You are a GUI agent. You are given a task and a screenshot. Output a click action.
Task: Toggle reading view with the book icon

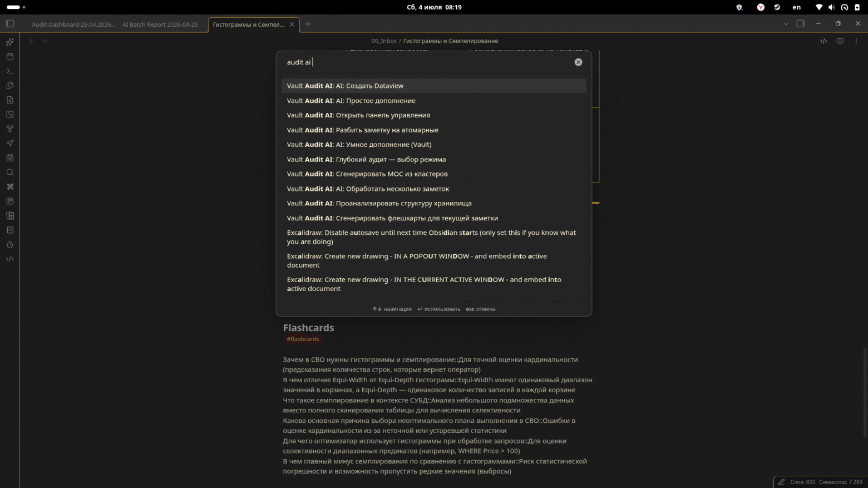click(840, 41)
